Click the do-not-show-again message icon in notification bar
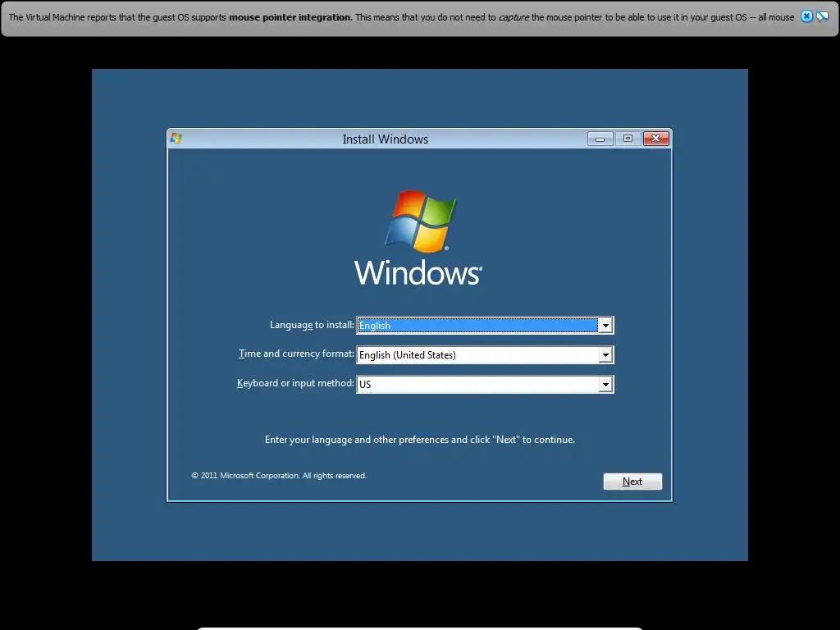 (822, 16)
